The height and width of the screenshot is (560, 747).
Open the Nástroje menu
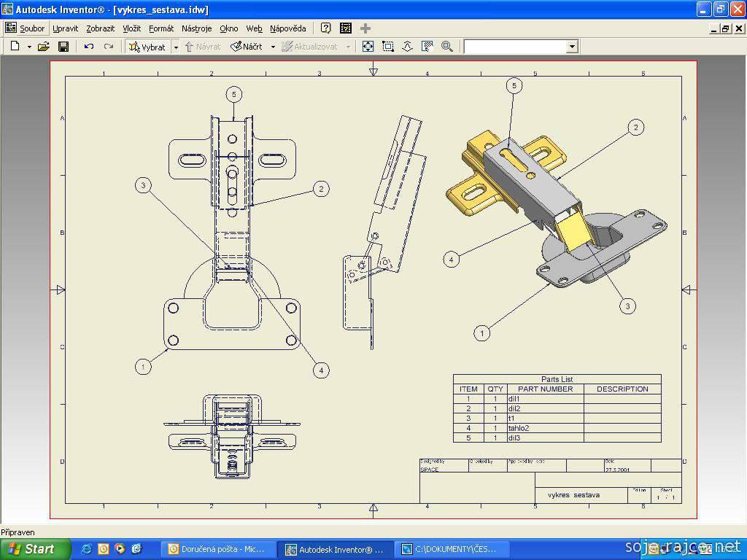196,28
